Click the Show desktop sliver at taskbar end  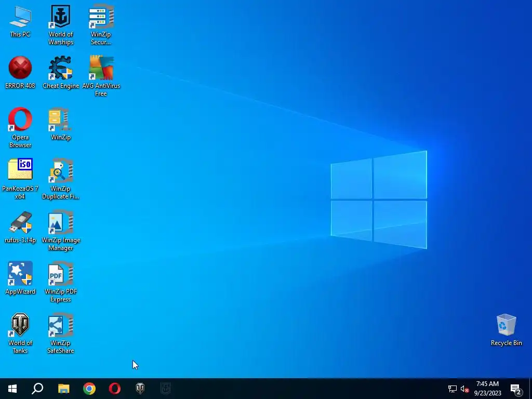coord(530,389)
